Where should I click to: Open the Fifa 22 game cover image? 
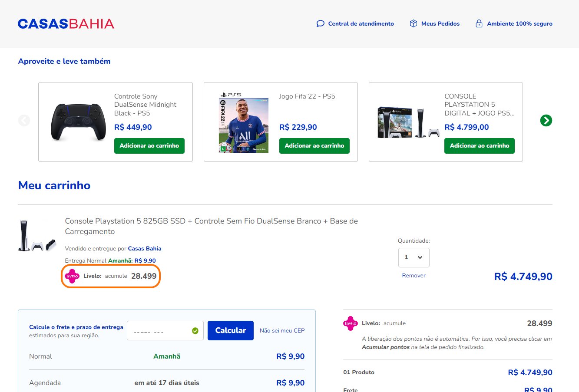pos(244,122)
